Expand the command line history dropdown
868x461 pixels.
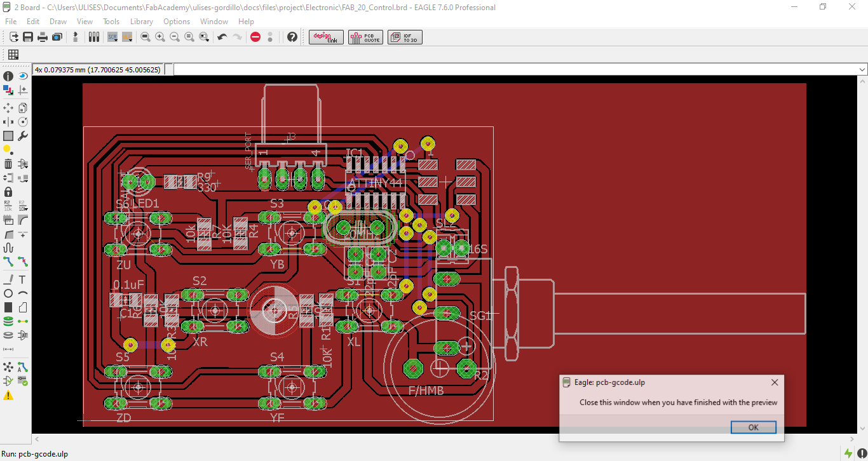(862, 69)
